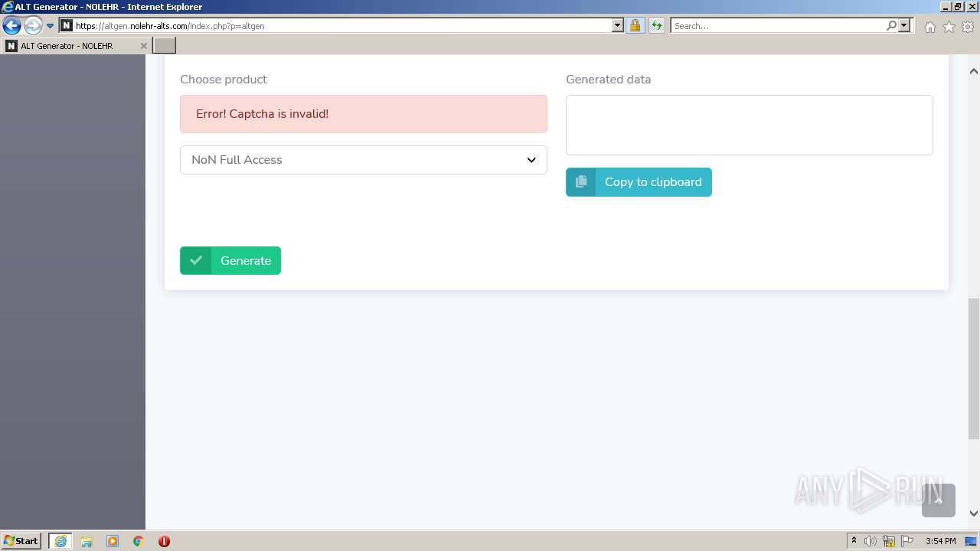980x551 pixels.
Task: Switch to ALT Generator - NOLEHR tab
Action: [76, 46]
